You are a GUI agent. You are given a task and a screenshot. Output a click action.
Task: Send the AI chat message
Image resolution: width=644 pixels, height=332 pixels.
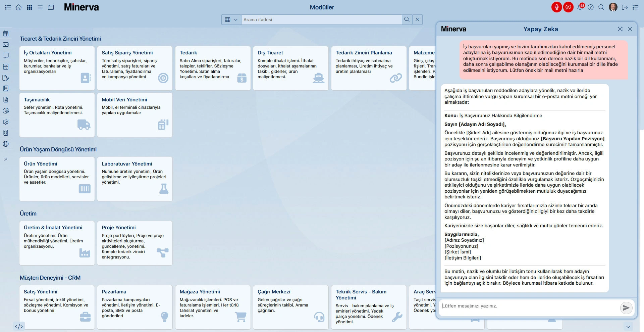[x=626, y=308]
